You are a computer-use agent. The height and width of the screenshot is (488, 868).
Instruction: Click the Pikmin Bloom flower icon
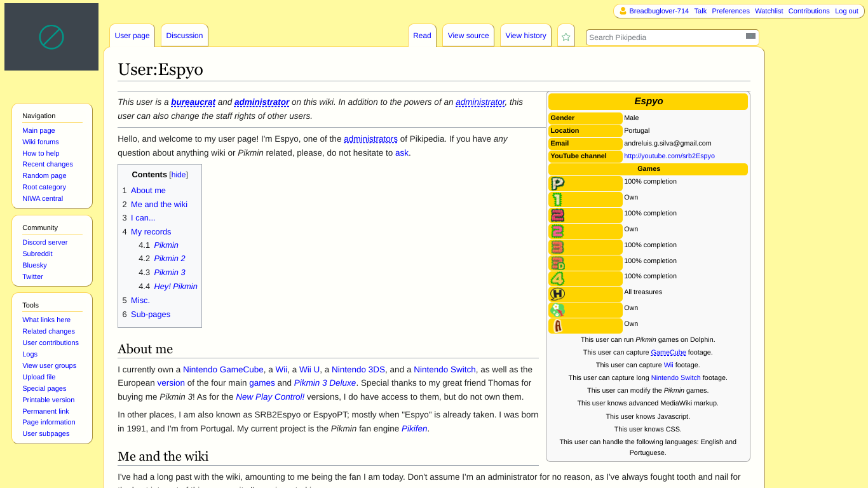point(557,310)
